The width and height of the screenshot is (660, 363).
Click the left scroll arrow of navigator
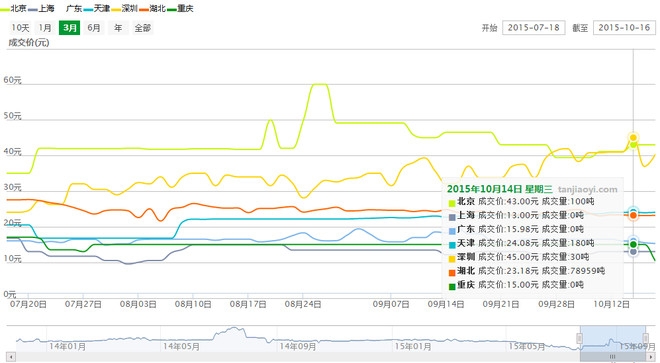click(11, 357)
